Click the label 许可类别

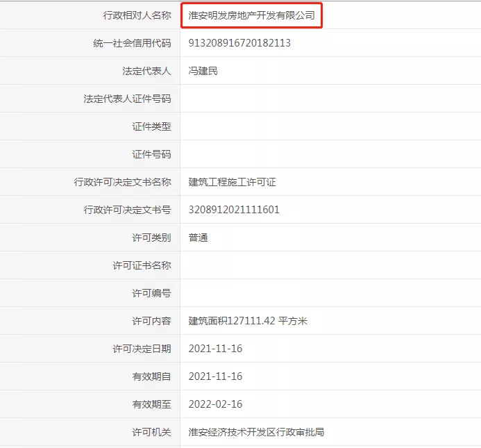151,238
